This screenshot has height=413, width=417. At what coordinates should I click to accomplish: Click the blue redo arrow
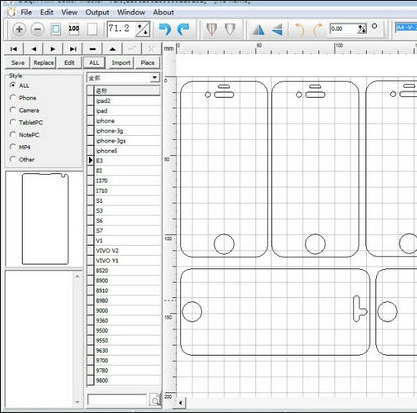click(x=183, y=29)
